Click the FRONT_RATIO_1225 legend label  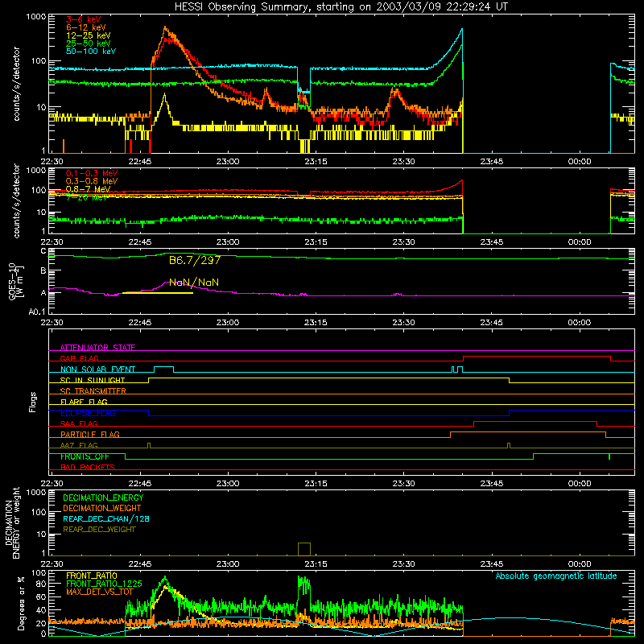pos(105,584)
